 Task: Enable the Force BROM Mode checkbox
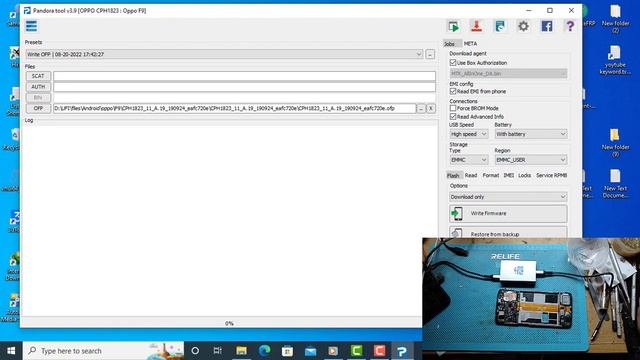pos(453,108)
